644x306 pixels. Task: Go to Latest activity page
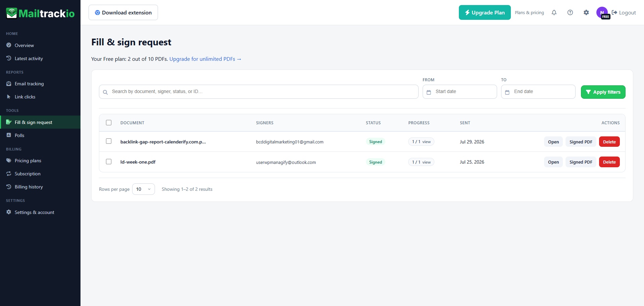tap(40, 58)
